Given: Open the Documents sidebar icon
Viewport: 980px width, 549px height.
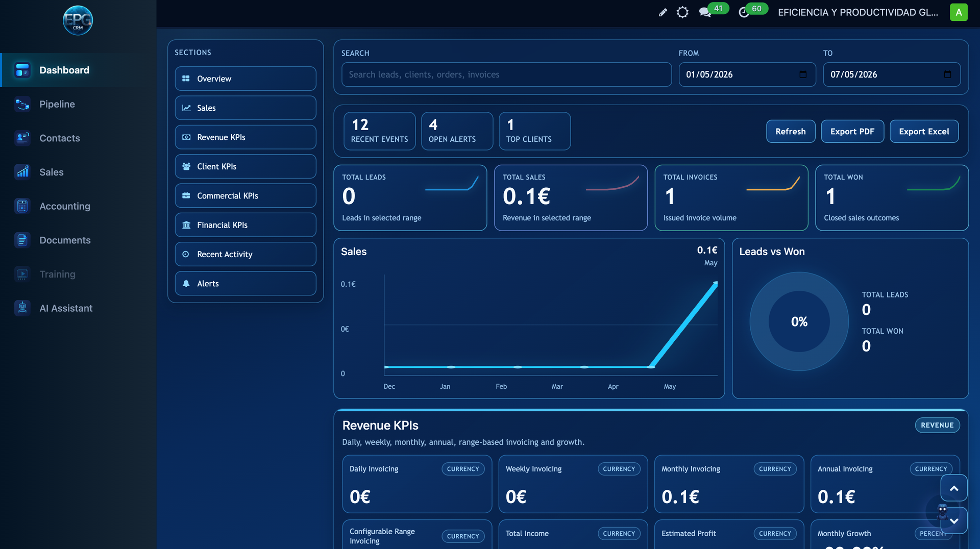Looking at the screenshot, I should tap(22, 240).
